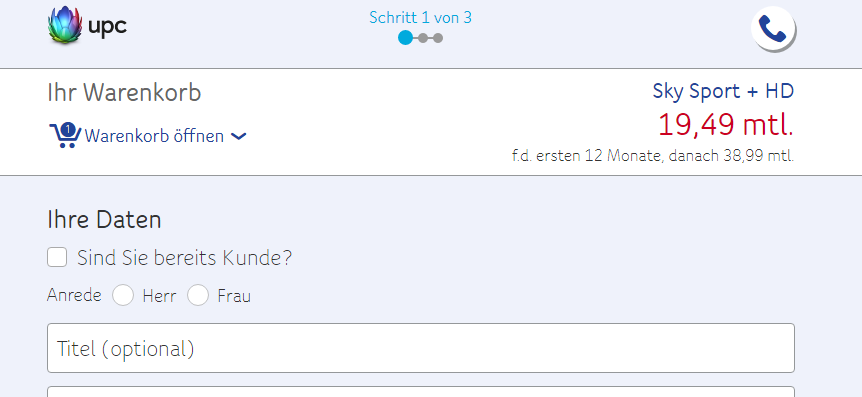Screen dimensions: 862x397
Task: Click the 'Schritt 1 von 3' label
Action: (421, 18)
